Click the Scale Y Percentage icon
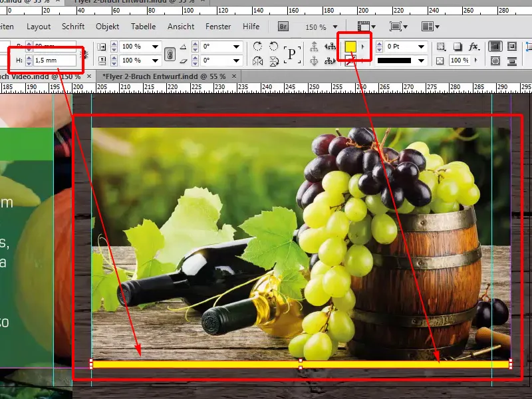The width and height of the screenshot is (532, 399). (102, 61)
